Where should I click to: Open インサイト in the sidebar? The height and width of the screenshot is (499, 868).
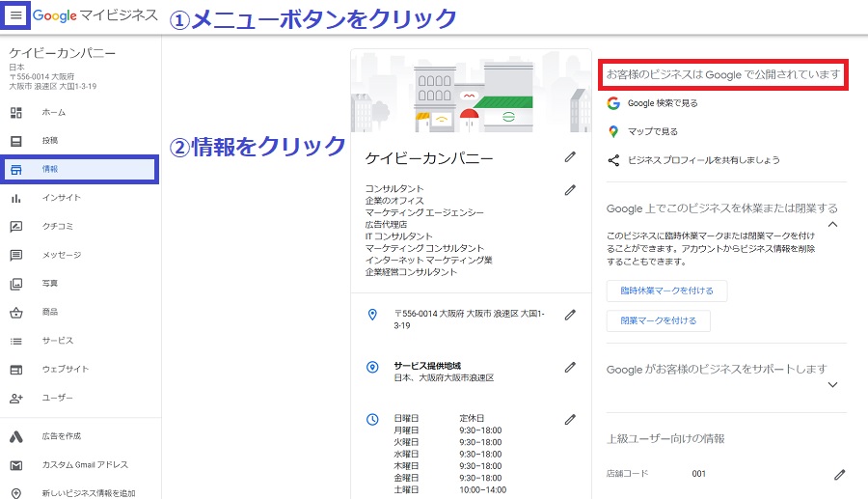[61, 198]
